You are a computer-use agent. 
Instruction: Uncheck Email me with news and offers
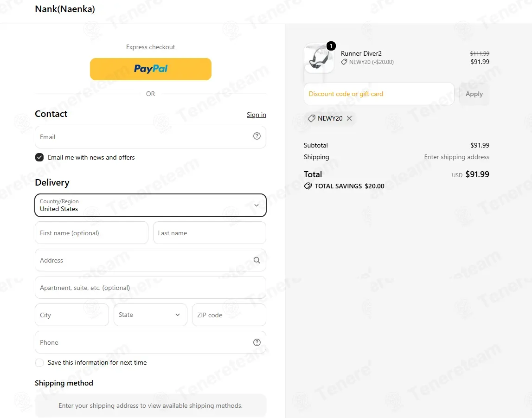[39, 157]
